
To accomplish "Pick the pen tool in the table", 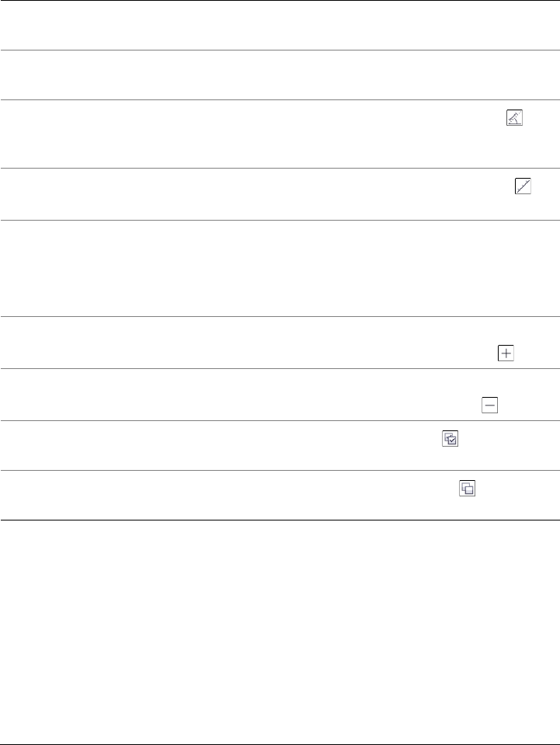I will pos(514,119).
